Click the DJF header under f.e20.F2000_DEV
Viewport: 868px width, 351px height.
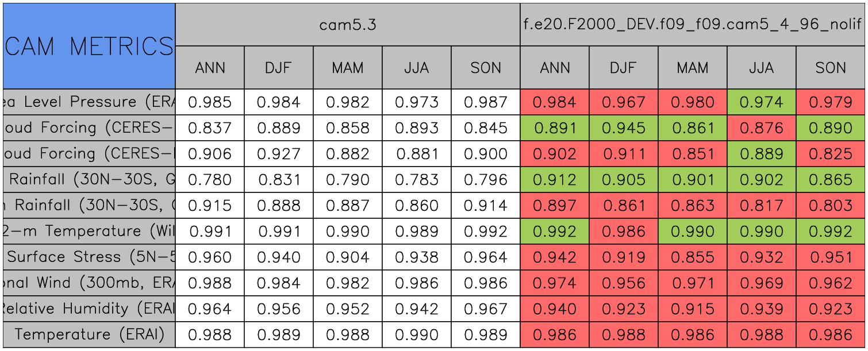pyautogui.click(x=624, y=68)
